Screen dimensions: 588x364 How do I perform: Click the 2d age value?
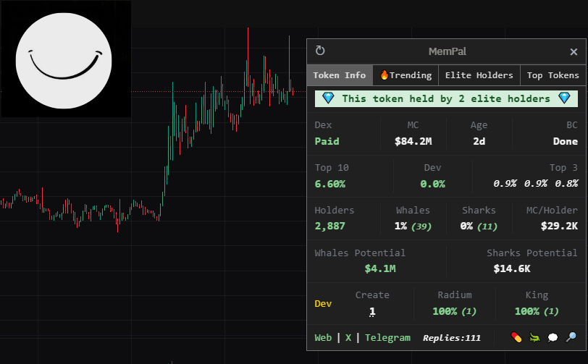click(x=479, y=141)
